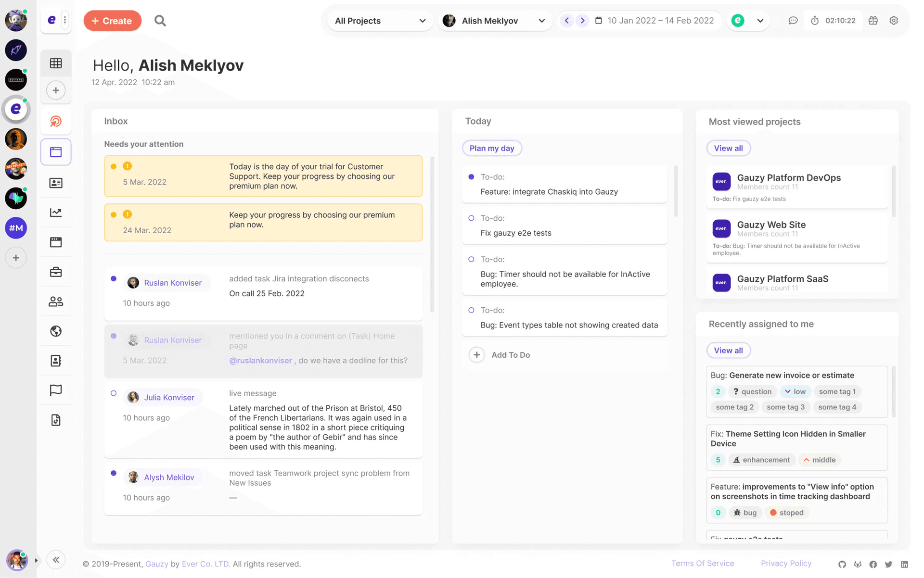The height and width of the screenshot is (578, 924).
Task: Expand the chevron next to green organization icon
Action: tap(760, 21)
